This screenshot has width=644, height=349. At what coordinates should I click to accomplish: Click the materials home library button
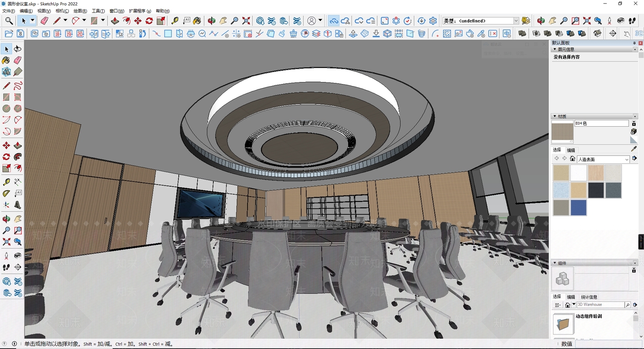(573, 159)
